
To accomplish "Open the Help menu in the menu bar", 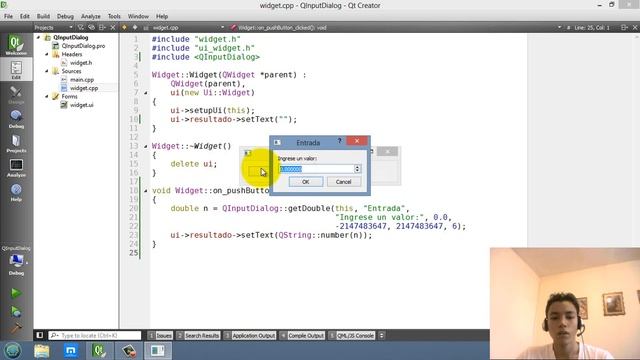I will pyautogui.click(x=162, y=16).
